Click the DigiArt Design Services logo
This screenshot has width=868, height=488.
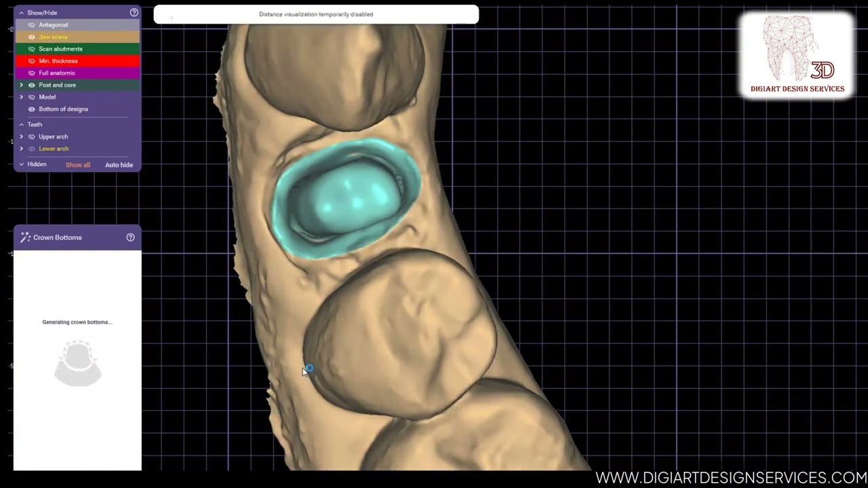coord(797,56)
